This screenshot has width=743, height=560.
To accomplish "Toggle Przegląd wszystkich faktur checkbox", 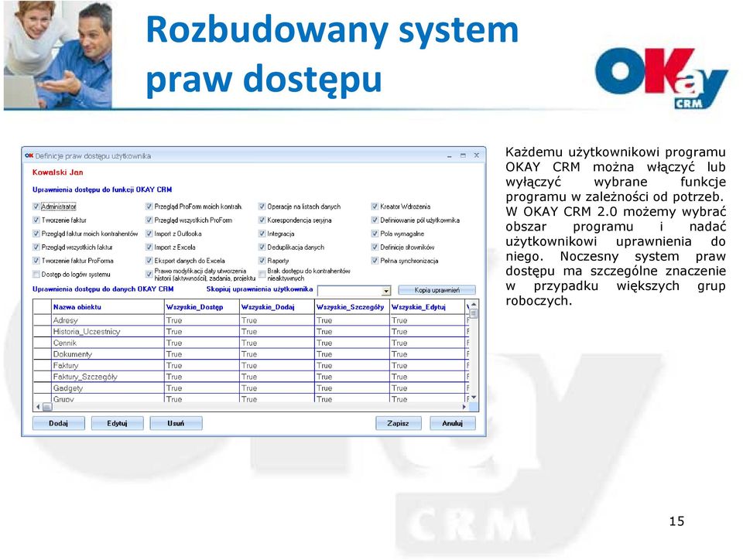I will pos(36,247).
